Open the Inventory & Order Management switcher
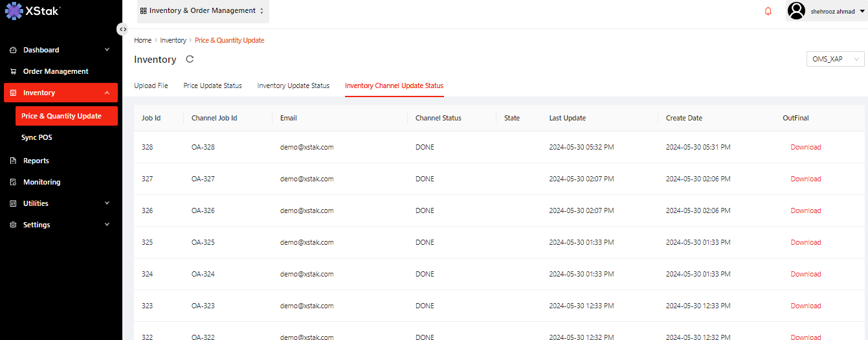Screen dimensions: 868x340 coord(203,11)
